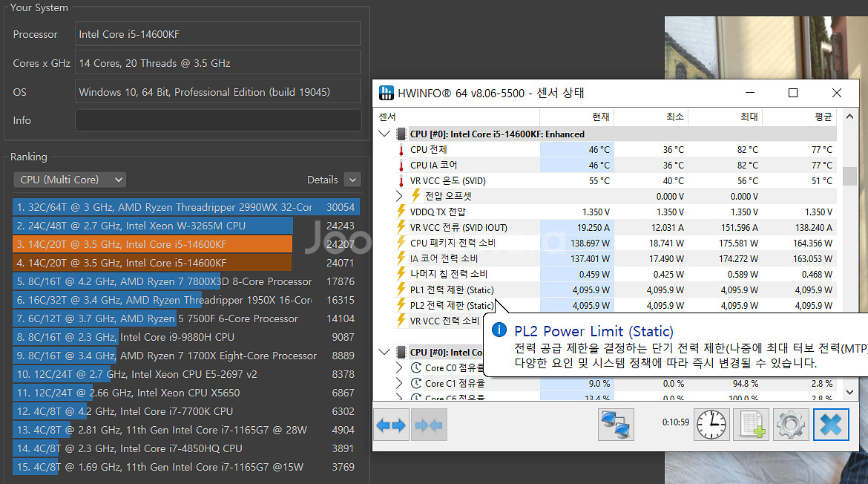868x484 pixels.
Task: Click lightning icon of 나머지 칩 전력 소비
Action: point(401,274)
